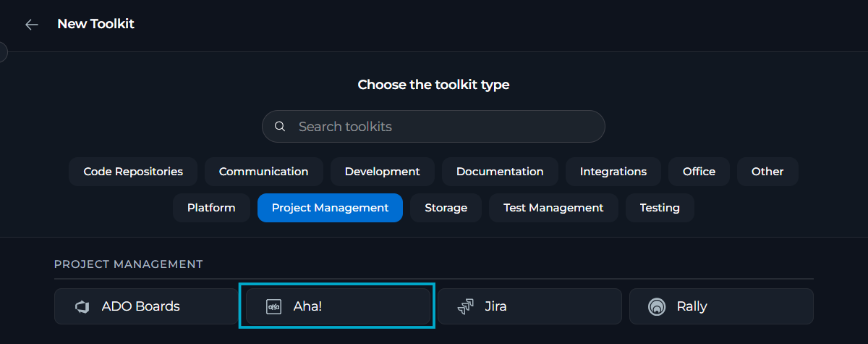This screenshot has width=868, height=344.
Task: Select the Development category chip
Action: (x=383, y=172)
